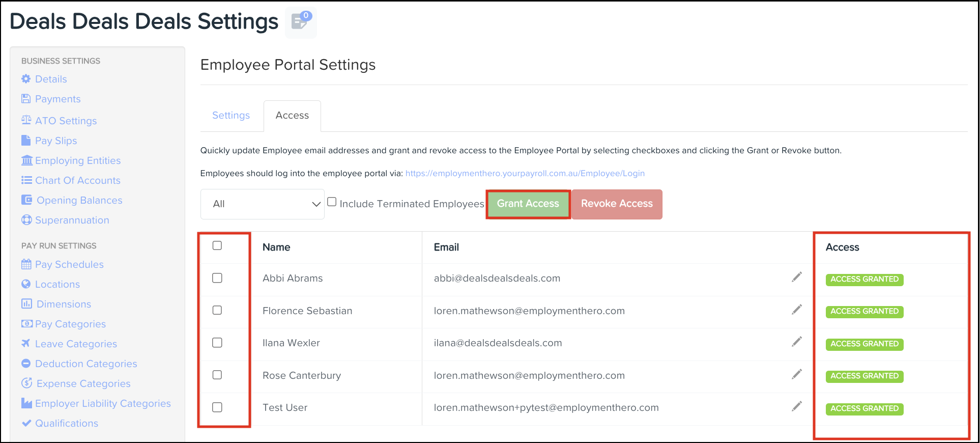Select the ATO Settings scales icon
Viewport: 980px width, 443px height.
(x=26, y=120)
